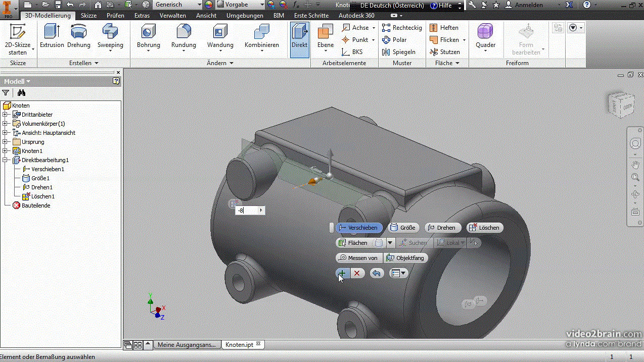Cancel edit with red X button
The image size is (644, 362).
coord(357,273)
